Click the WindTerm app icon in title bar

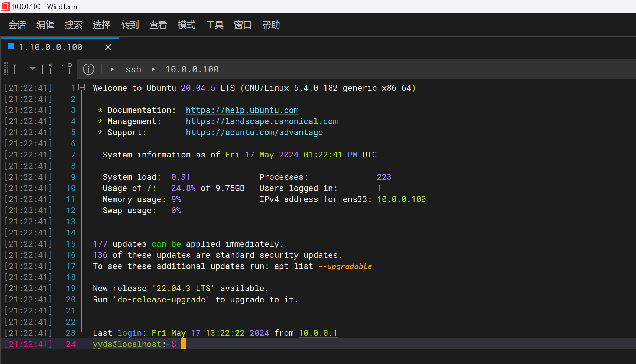[x=5, y=6]
